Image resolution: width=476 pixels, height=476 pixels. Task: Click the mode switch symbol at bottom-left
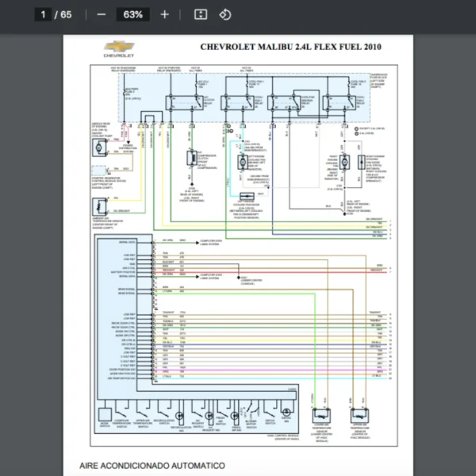point(104,415)
